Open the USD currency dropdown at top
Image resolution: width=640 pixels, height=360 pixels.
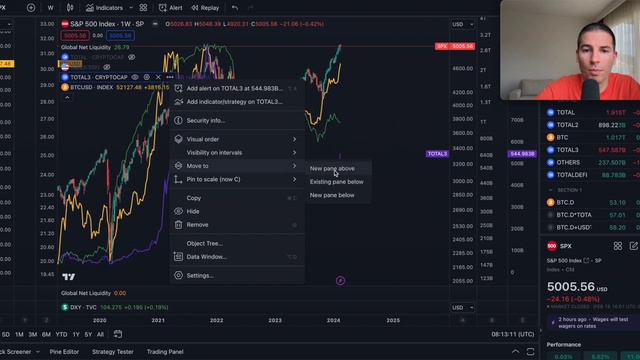462,24
